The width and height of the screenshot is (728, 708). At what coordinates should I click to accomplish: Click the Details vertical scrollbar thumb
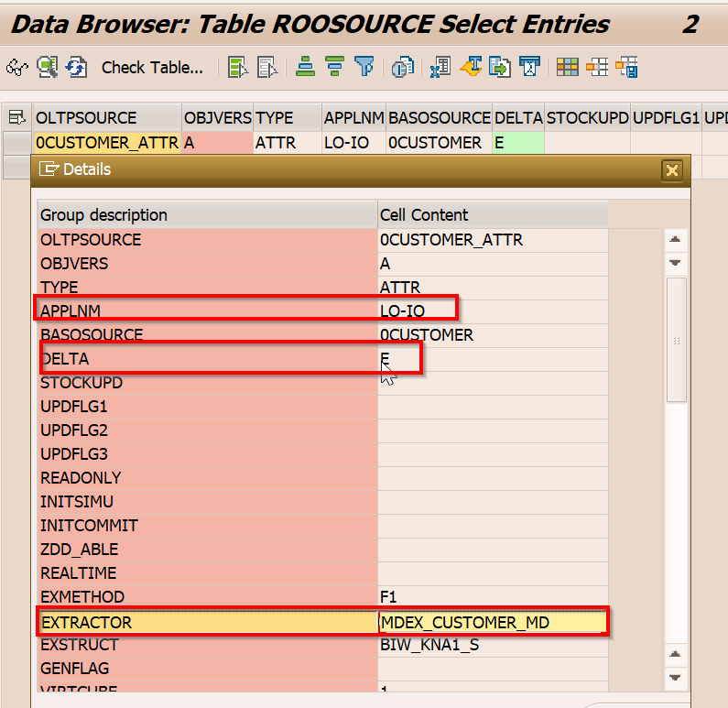677,340
